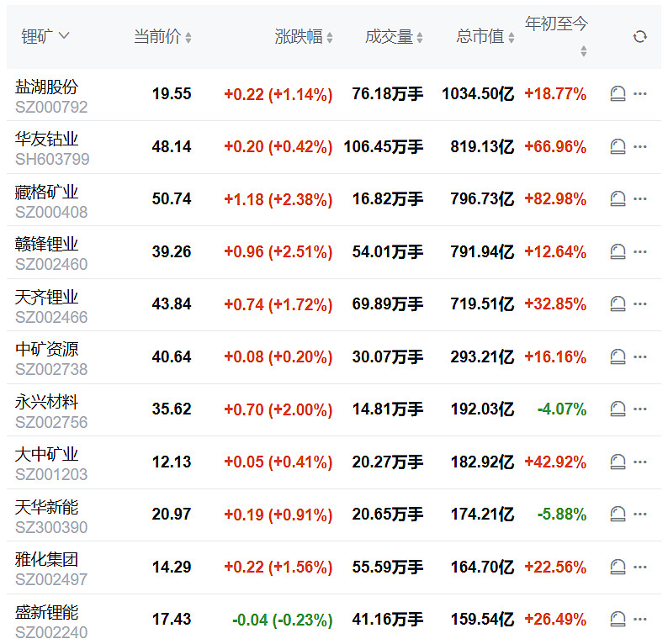Open three-dot menu for 赣锋锂业
This screenshot has width=668, height=644.
coord(640,251)
